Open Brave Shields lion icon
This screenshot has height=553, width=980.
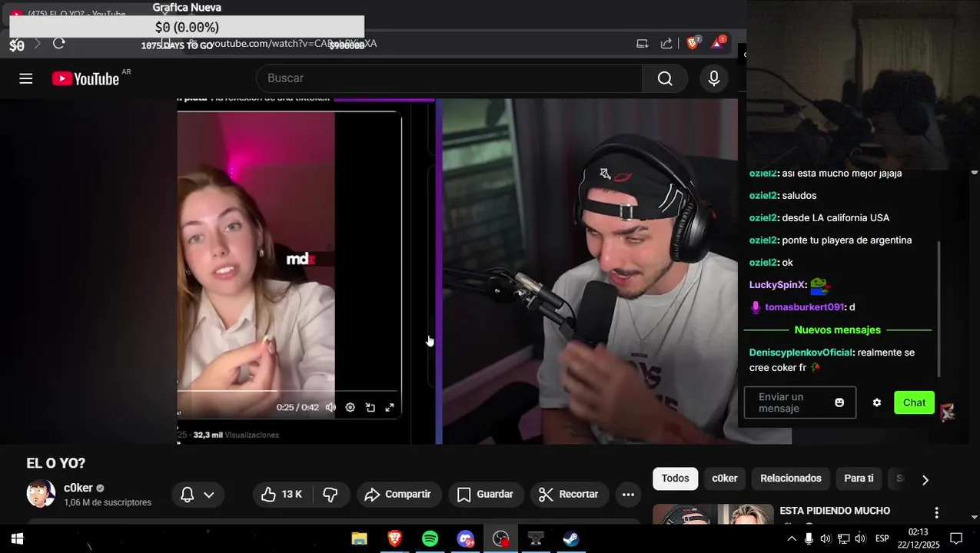(x=693, y=43)
